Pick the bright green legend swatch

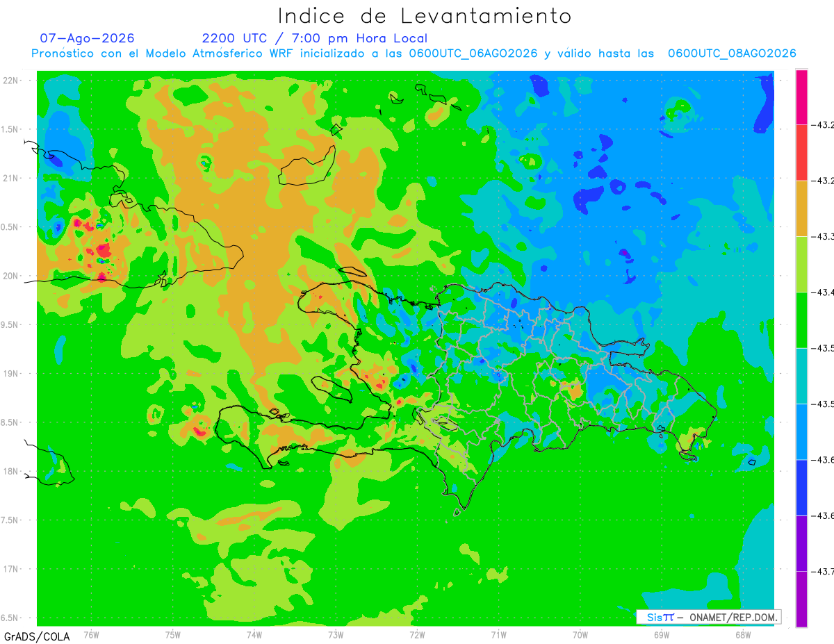tap(801, 320)
